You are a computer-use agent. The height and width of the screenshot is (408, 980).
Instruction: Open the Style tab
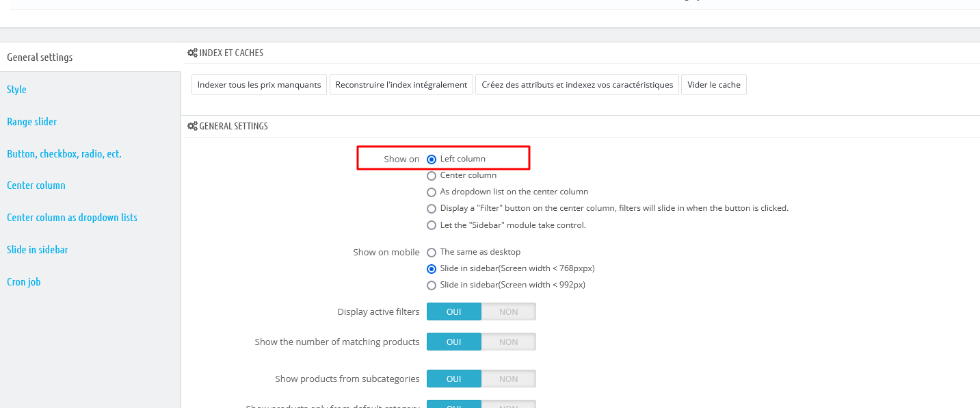(x=16, y=90)
